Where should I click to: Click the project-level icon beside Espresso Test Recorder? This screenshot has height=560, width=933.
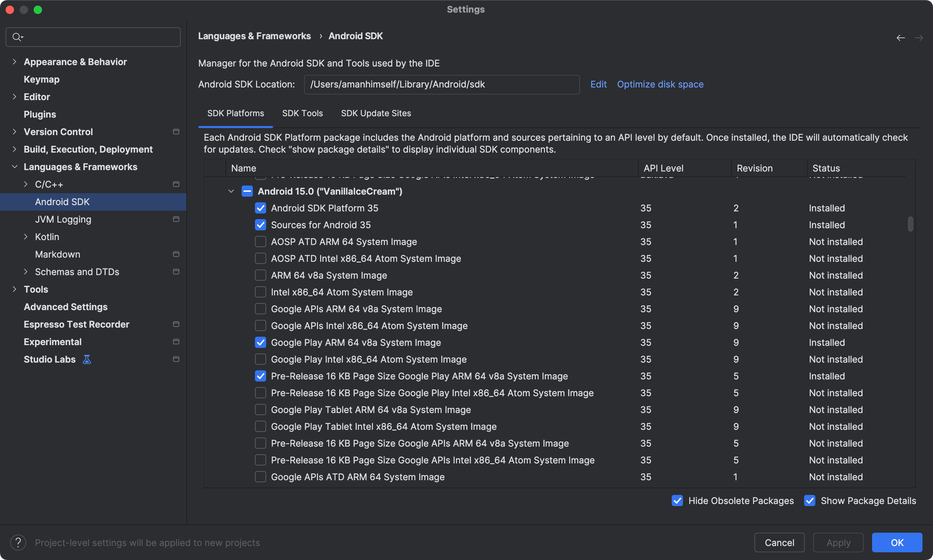coord(175,324)
